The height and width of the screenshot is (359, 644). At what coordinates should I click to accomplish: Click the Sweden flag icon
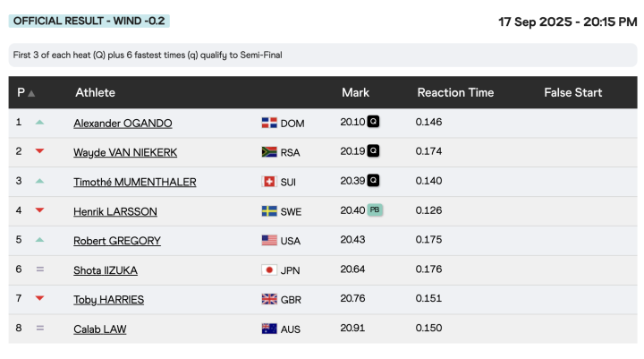[268, 211]
